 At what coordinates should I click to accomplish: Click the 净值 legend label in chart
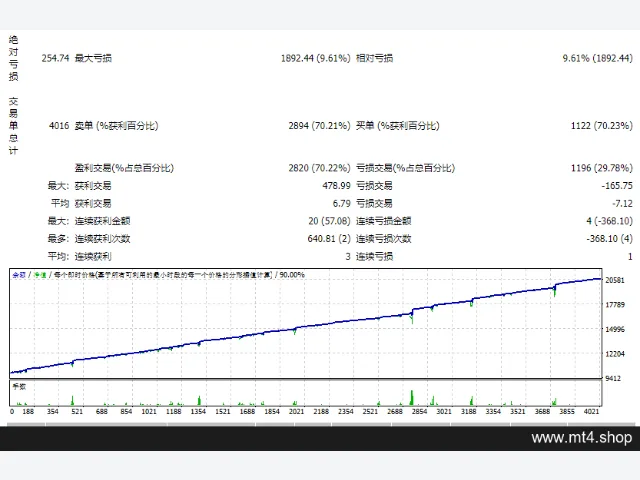coord(40,275)
